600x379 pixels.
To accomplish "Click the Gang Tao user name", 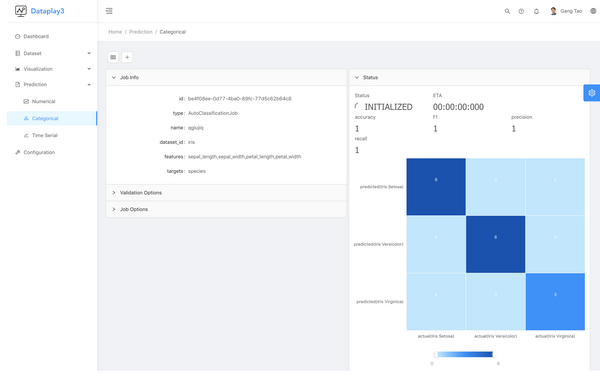I will click(x=571, y=11).
